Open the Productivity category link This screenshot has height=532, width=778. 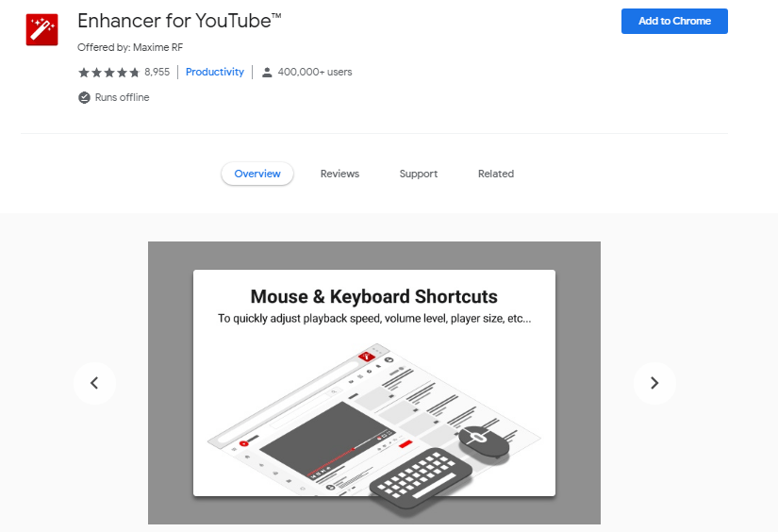pos(215,72)
